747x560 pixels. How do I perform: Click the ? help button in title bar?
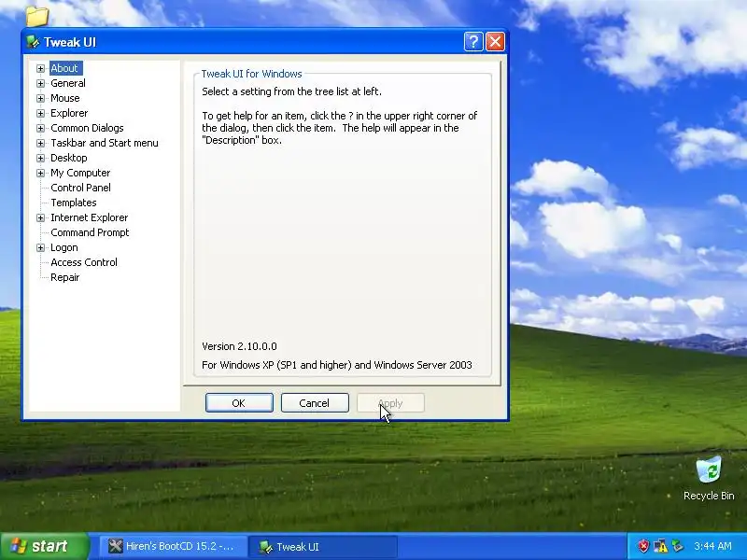(x=473, y=42)
